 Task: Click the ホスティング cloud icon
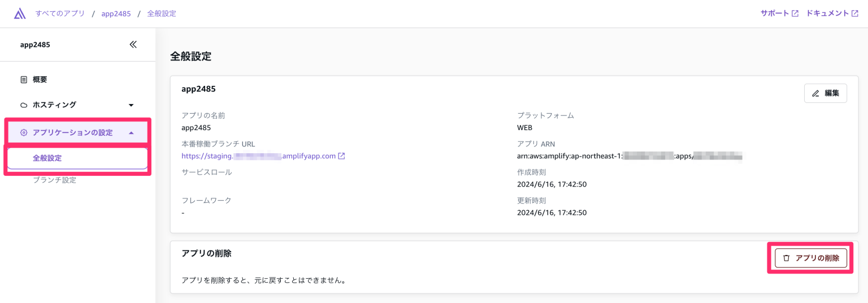[24, 105]
